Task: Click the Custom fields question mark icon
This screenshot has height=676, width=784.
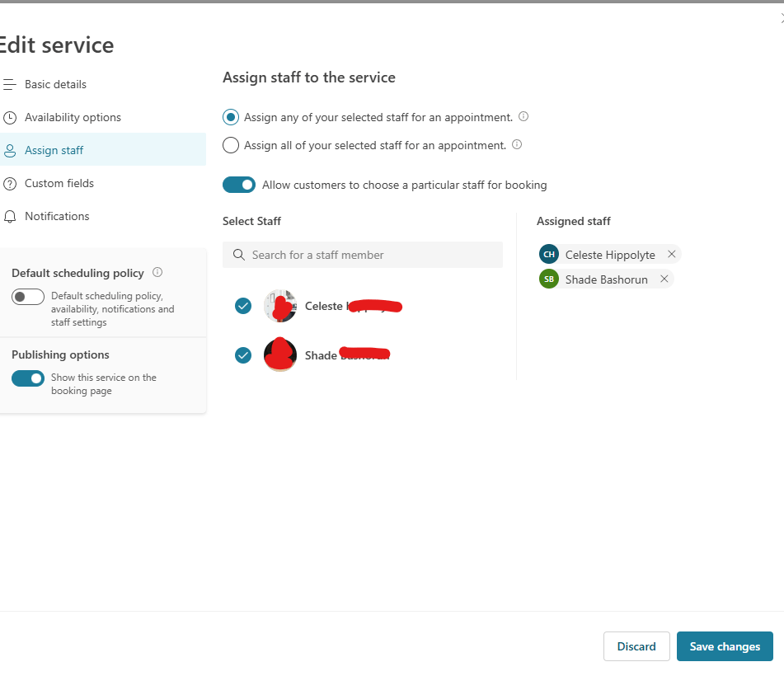Action: tap(10, 182)
